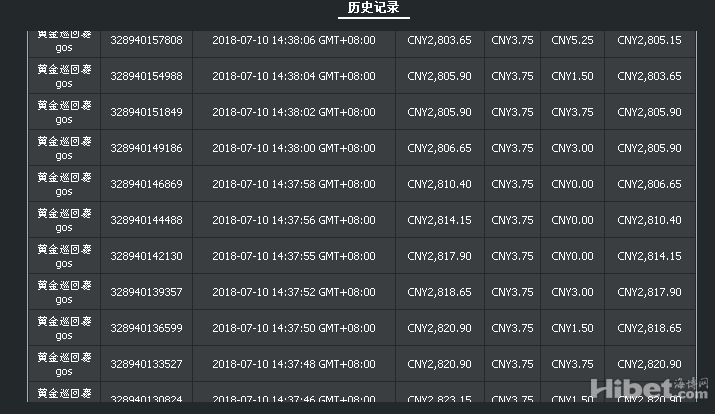Click the CNY2,803.65 balance in first row
Screen dimensions: 715x414
[439, 40]
